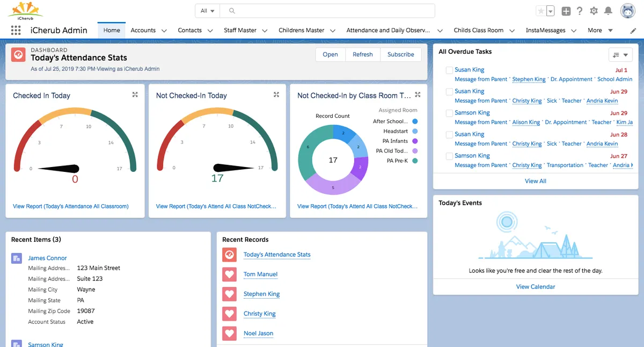Expand the Not Checked-In by Class Room chart
The image size is (644, 347).
click(418, 95)
